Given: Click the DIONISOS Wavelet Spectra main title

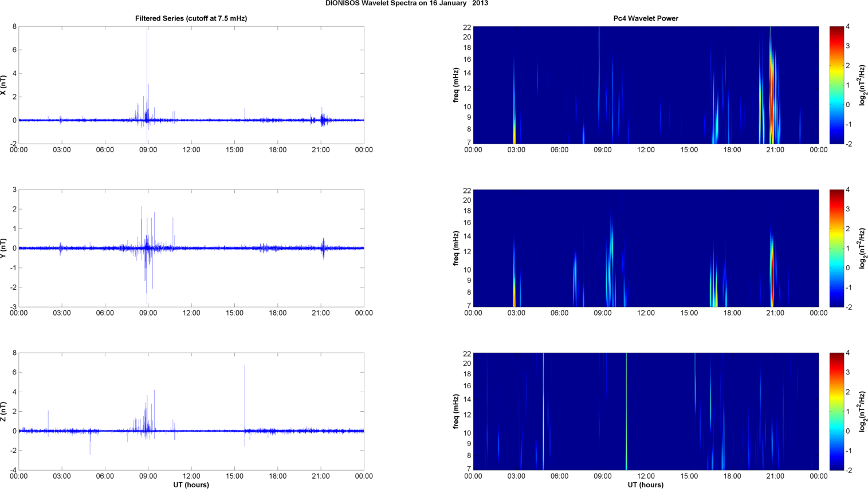Looking at the screenshot, I should point(406,3).
